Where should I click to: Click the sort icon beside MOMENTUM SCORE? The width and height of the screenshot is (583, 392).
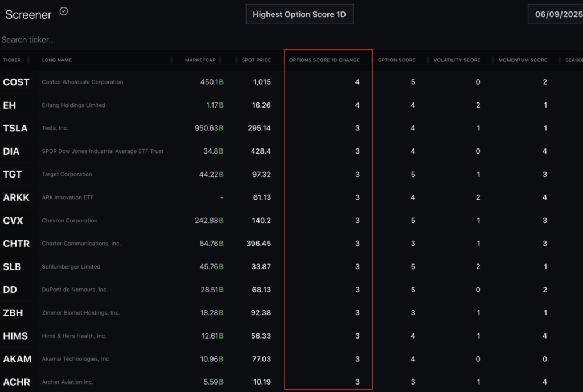pyautogui.click(x=492, y=60)
